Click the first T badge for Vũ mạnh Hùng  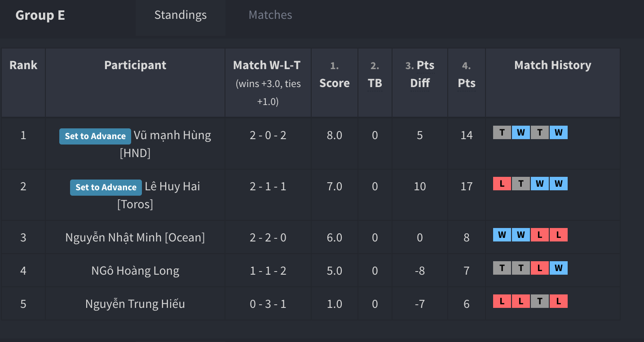502,132
